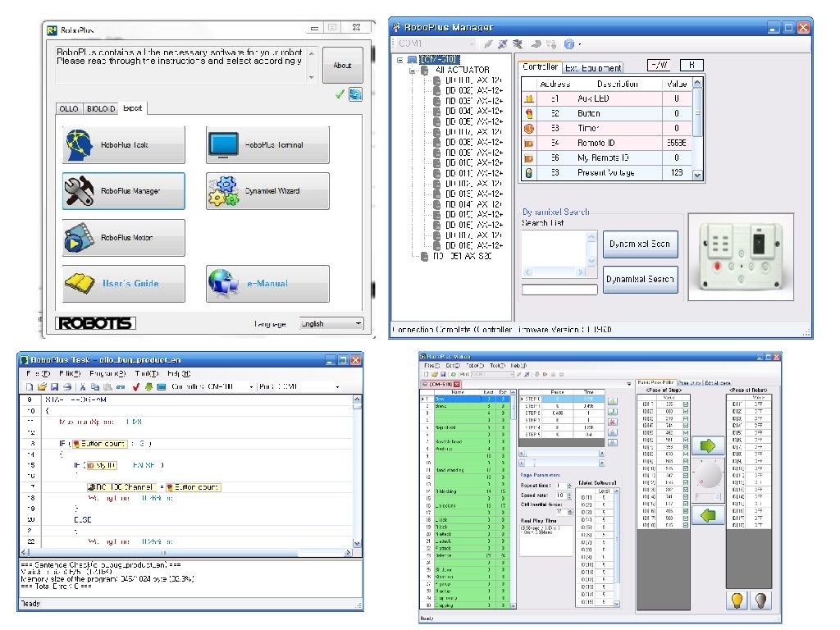Click the blue info icon in RoboPlus Manager toolbar

(x=569, y=44)
